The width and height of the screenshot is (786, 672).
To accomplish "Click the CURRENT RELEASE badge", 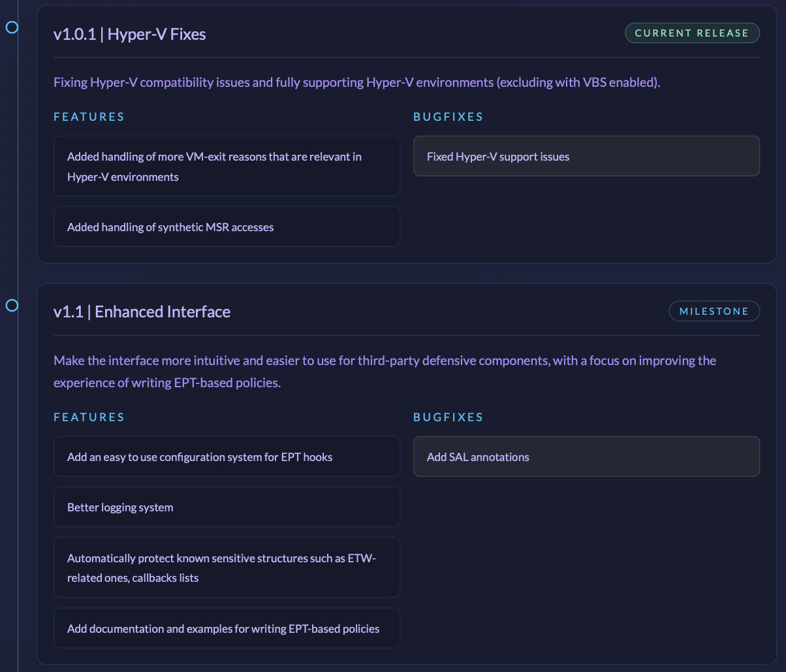I will tap(692, 33).
